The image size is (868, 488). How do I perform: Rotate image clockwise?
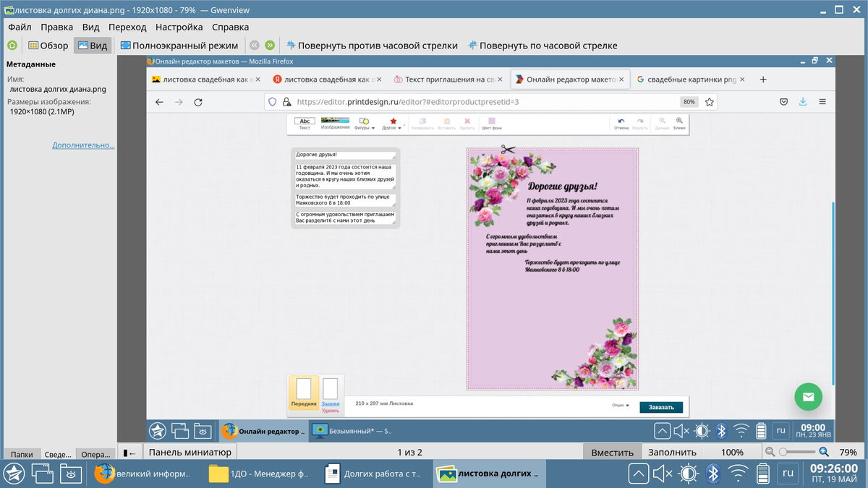542,45
